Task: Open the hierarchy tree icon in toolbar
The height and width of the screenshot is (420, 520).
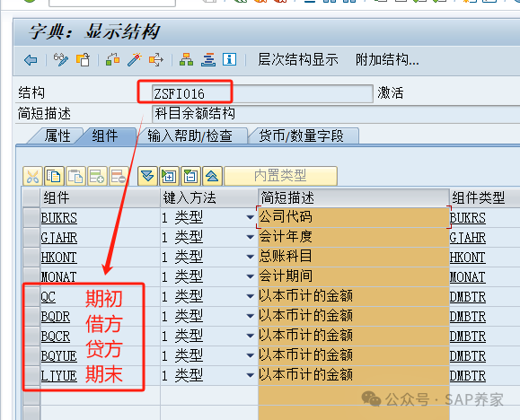Action: tap(187, 60)
